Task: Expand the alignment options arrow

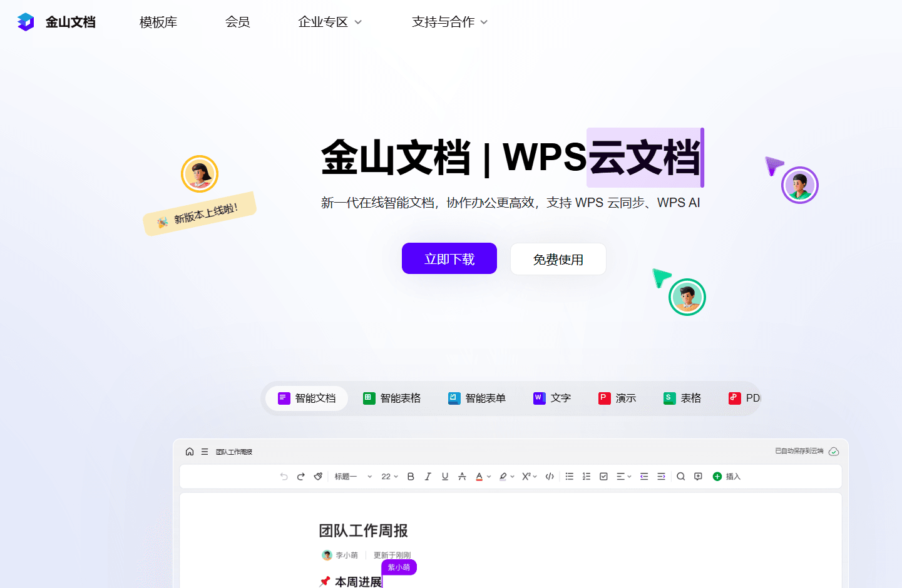Action: (x=629, y=477)
